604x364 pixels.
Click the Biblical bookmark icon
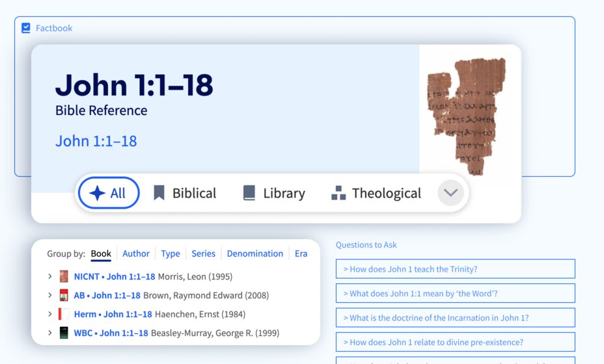pos(159,193)
